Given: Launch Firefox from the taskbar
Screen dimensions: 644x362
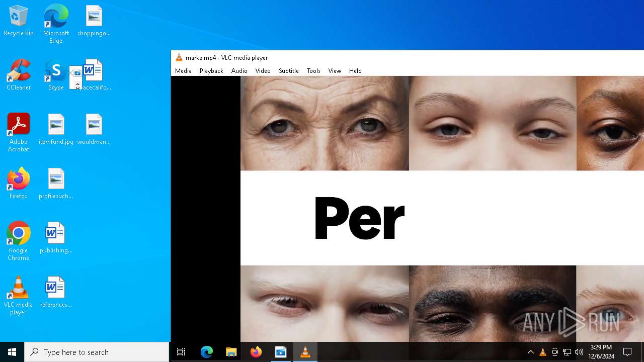Looking at the screenshot, I should point(256,352).
